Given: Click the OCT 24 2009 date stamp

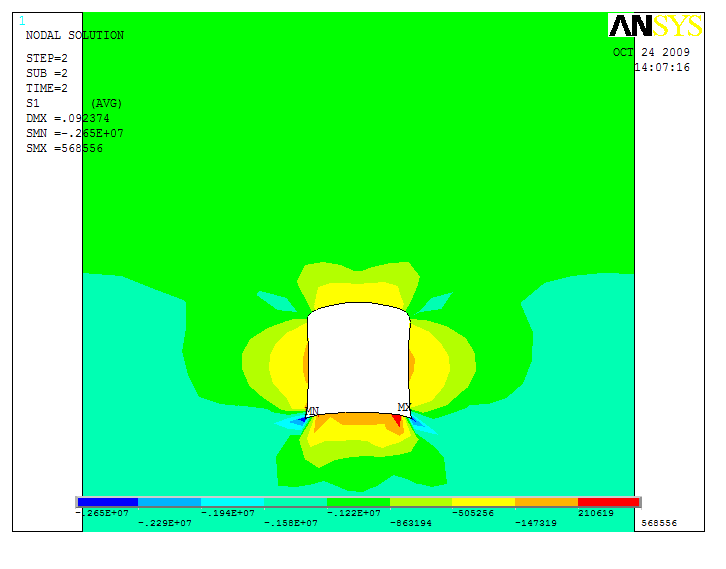Looking at the screenshot, I should point(651,52).
